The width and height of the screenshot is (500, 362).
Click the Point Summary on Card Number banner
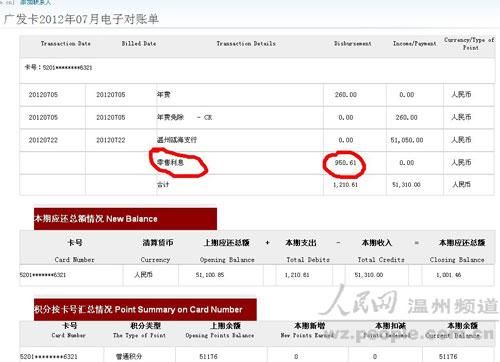click(145, 310)
